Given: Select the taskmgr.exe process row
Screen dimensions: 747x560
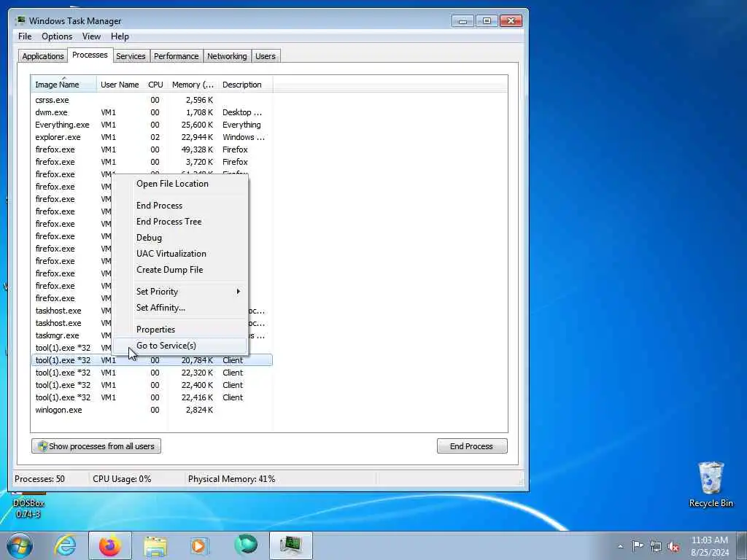Looking at the screenshot, I should coord(71,335).
